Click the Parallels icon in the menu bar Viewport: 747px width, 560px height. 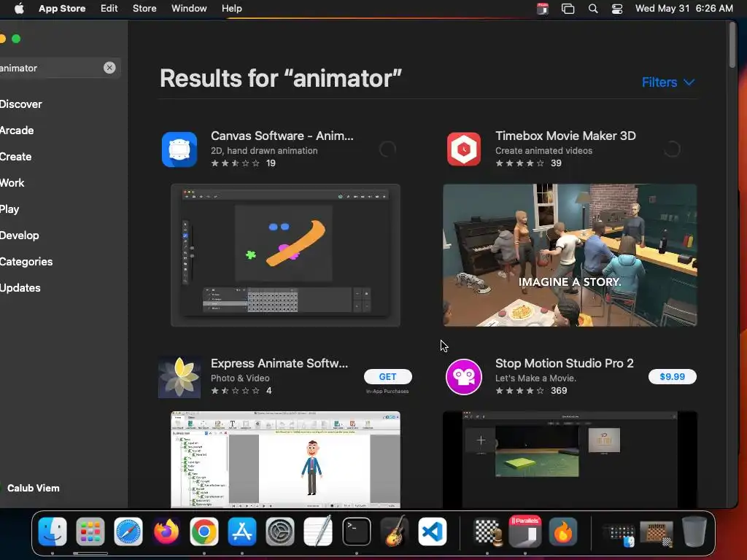543,9
